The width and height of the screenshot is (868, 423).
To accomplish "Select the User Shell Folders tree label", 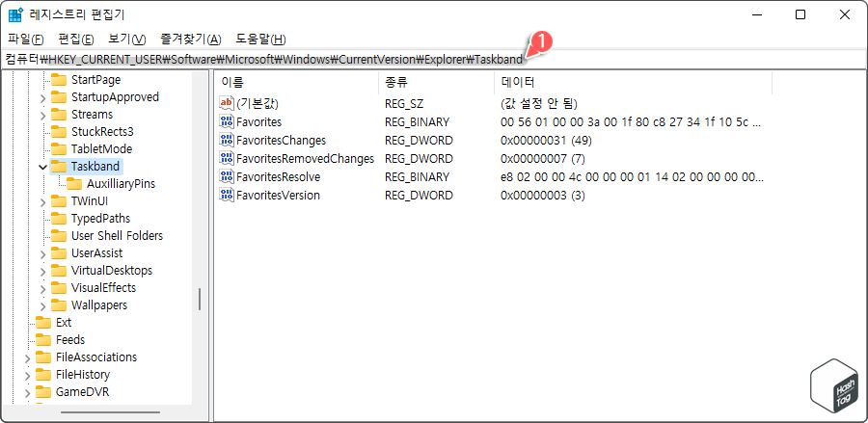I will (117, 236).
